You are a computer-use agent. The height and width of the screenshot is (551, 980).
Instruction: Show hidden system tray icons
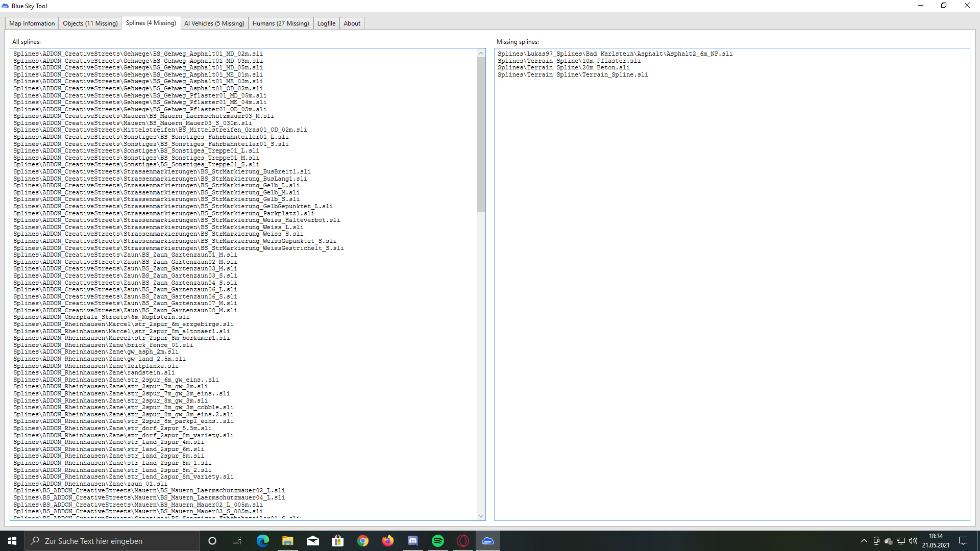pyautogui.click(x=864, y=541)
